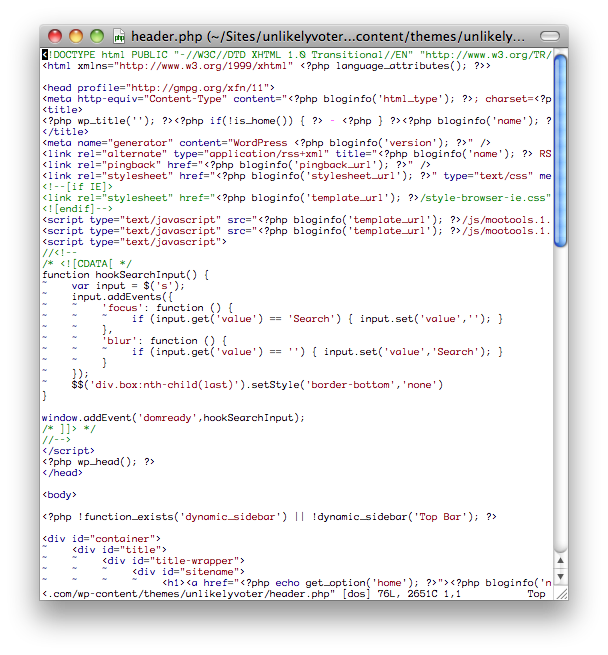Click the "'border-bottom','none'" arguments

pyautogui.click(x=371, y=385)
